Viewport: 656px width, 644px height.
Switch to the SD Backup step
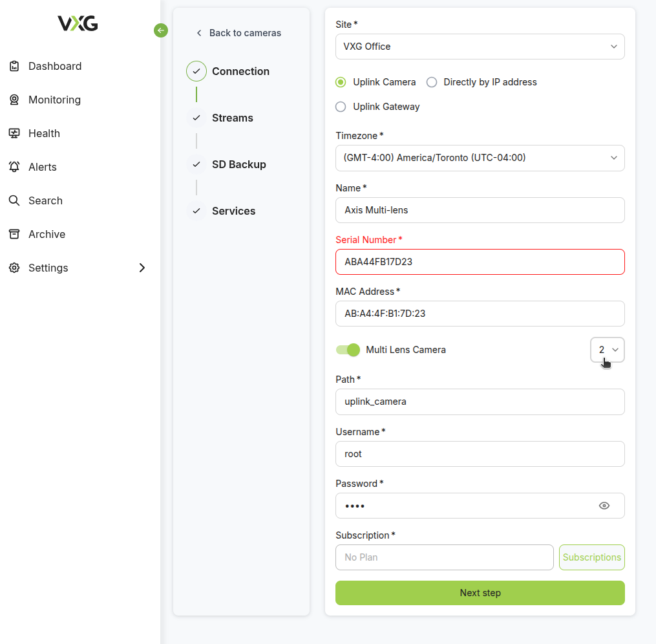(x=238, y=164)
